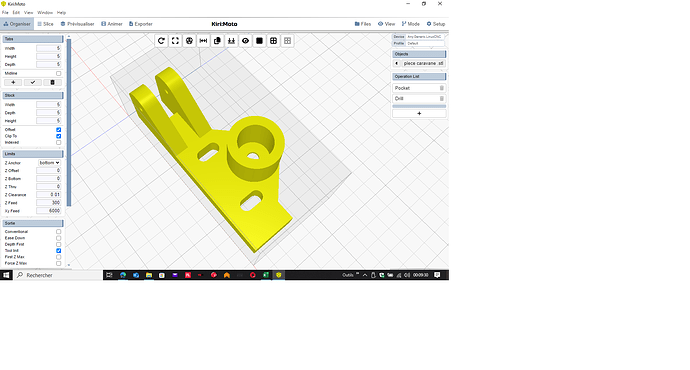This screenshot has height=370, width=690.
Task: Uncheck the Offset checkbox under Stock
Action: 59,130
